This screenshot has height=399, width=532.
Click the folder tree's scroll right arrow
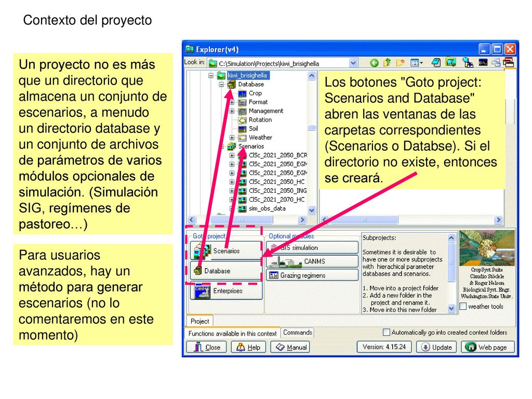302,220
